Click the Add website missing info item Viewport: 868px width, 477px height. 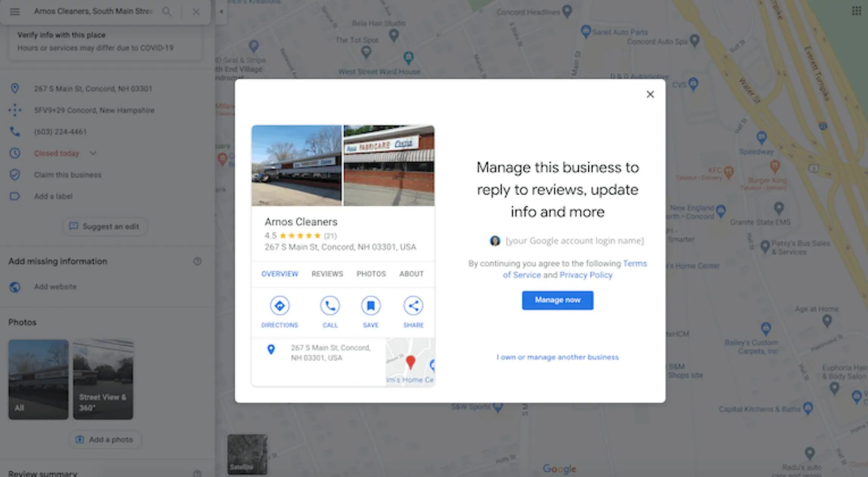55,287
